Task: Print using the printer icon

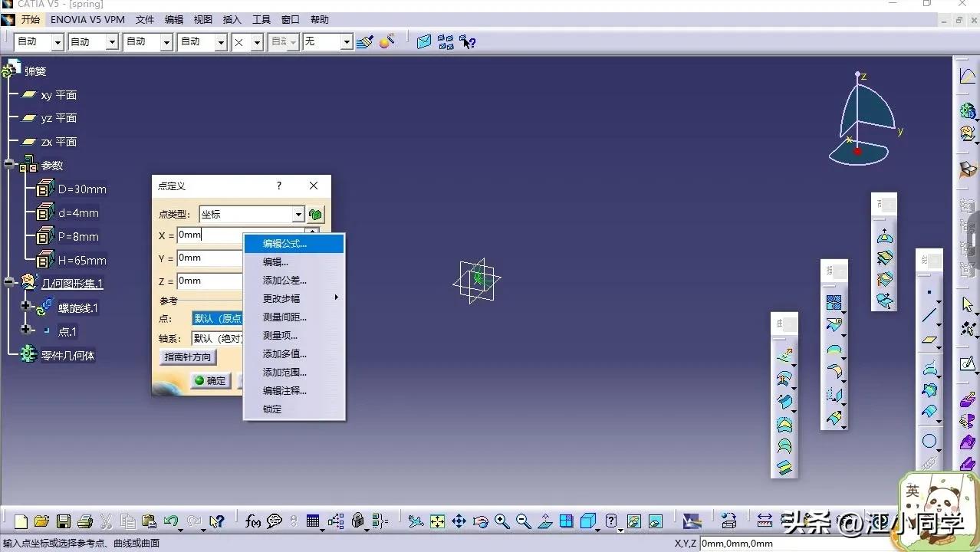Action: click(85, 521)
